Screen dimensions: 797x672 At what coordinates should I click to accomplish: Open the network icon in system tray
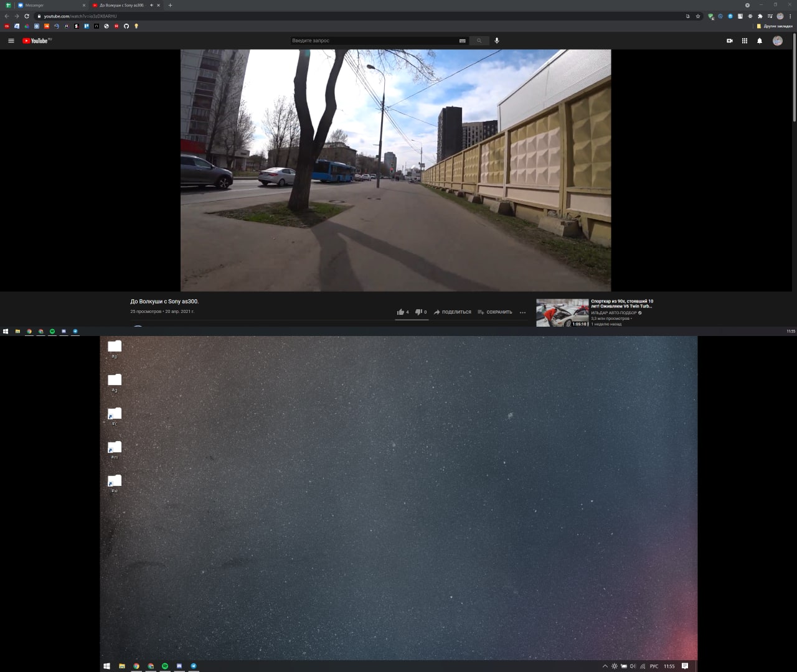(x=643, y=666)
